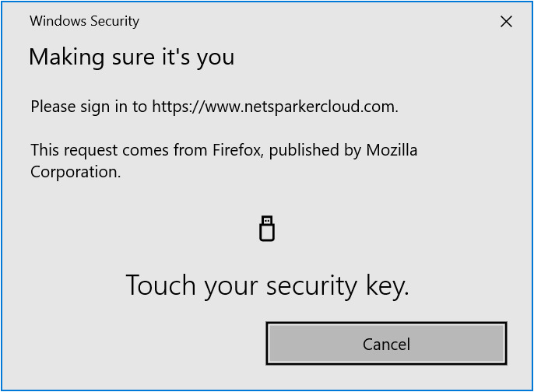Screen dimensions: 534x392
Task: Close the Windows Security dialog with X
Action: point(506,22)
